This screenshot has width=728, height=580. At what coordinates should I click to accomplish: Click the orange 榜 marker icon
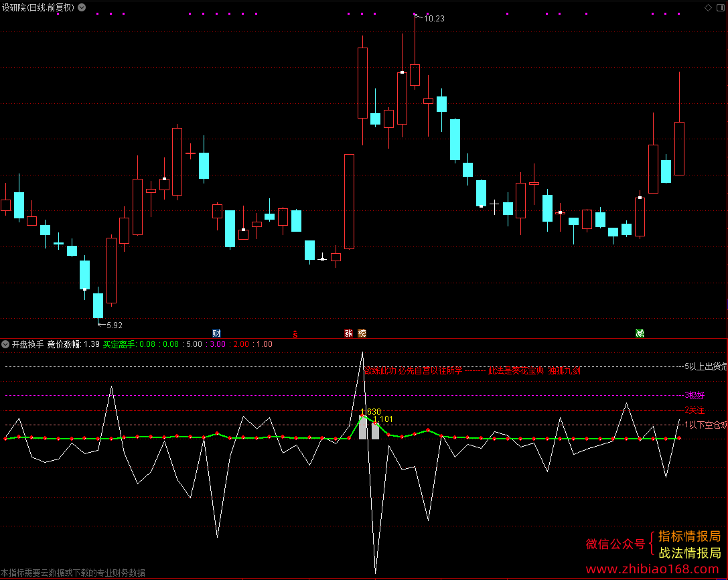coord(362,334)
